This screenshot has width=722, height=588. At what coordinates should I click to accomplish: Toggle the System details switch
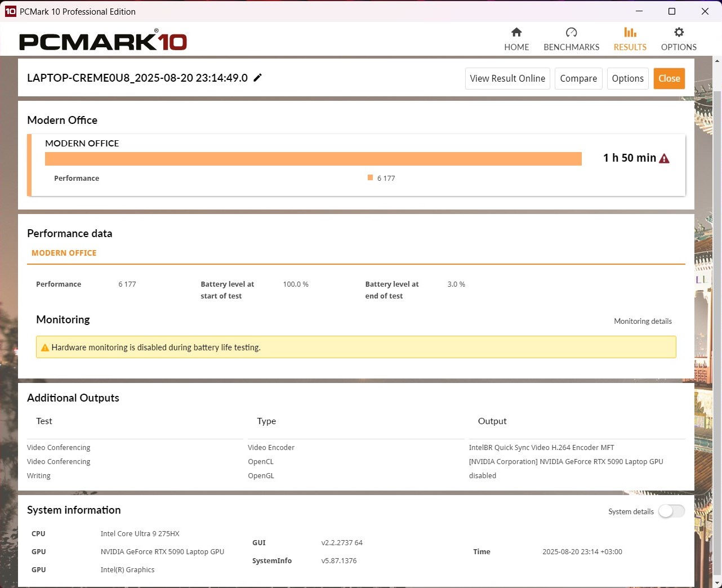[671, 511]
